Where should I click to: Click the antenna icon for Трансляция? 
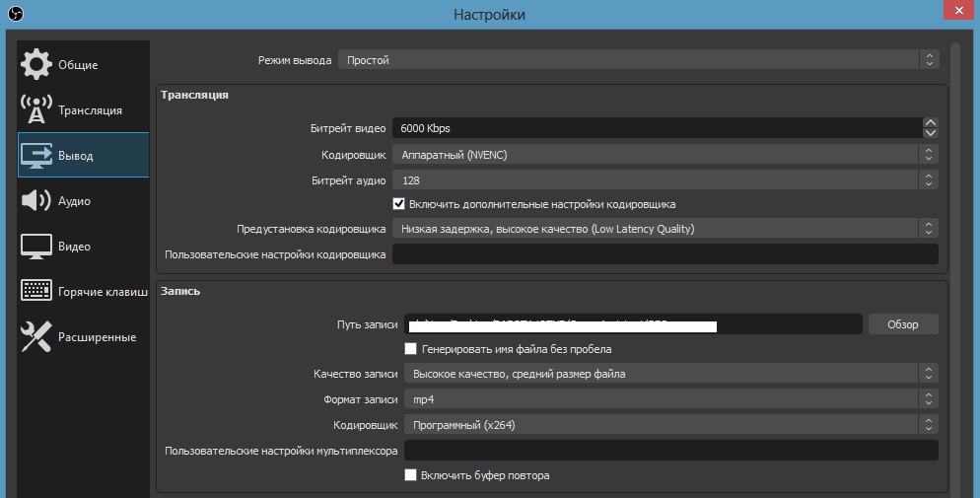pos(36,109)
